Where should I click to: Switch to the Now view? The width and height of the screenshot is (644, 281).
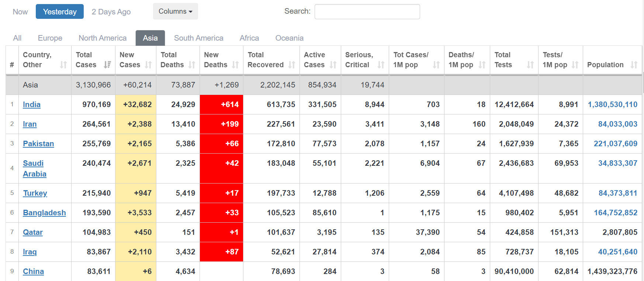pos(20,12)
